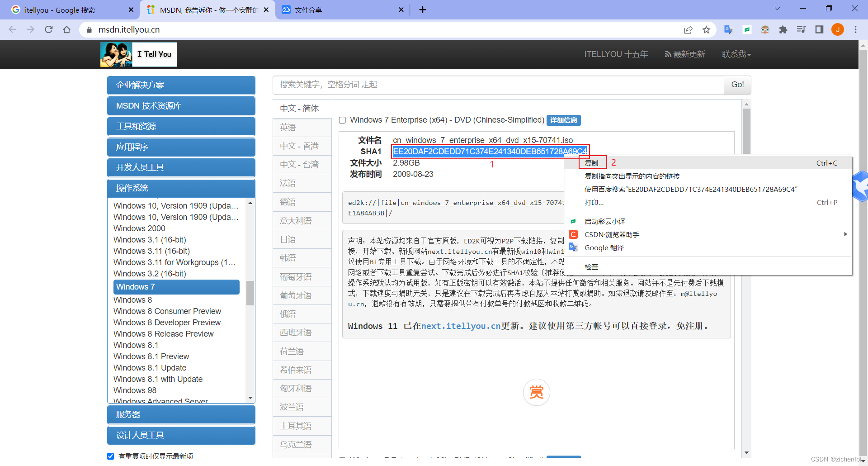Click the Go! search button
Image resolution: width=868 pixels, height=466 pixels.
coord(737,85)
